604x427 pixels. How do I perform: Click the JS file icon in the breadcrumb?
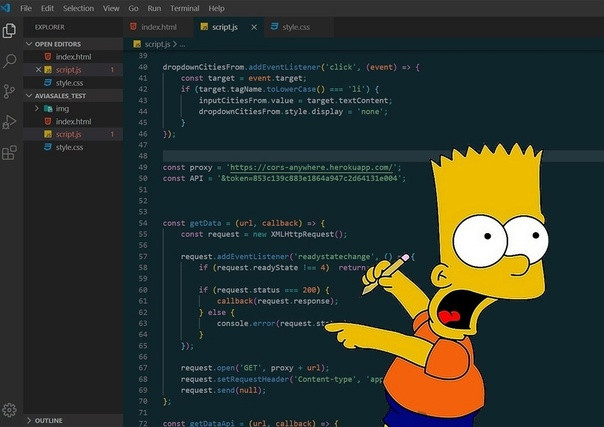(x=137, y=44)
